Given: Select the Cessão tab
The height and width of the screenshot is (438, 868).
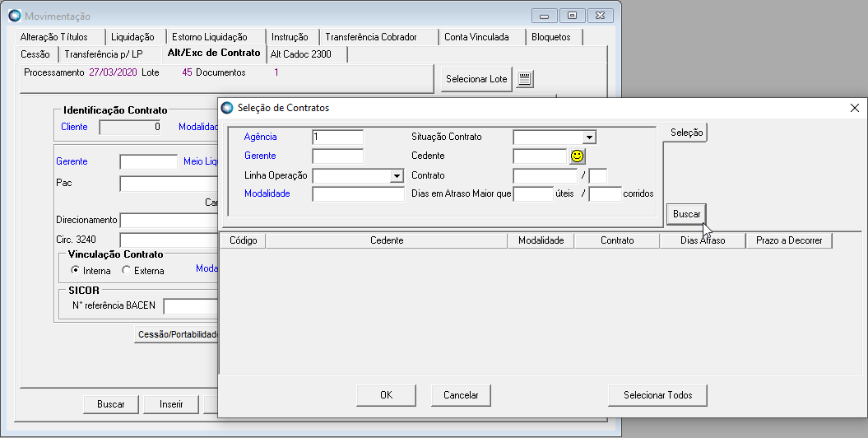Looking at the screenshot, I should click(x=36, y=54).
